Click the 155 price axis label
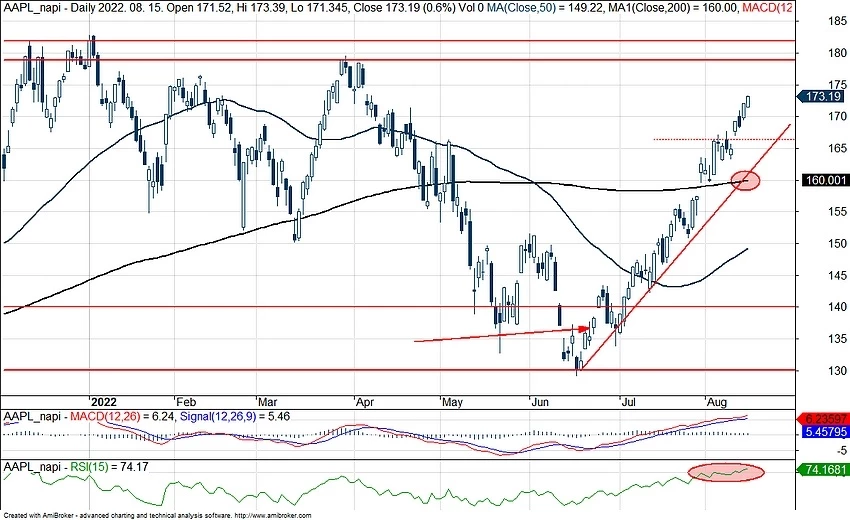The width and height of the screenshot is (850, 520). tap(838, 212)
